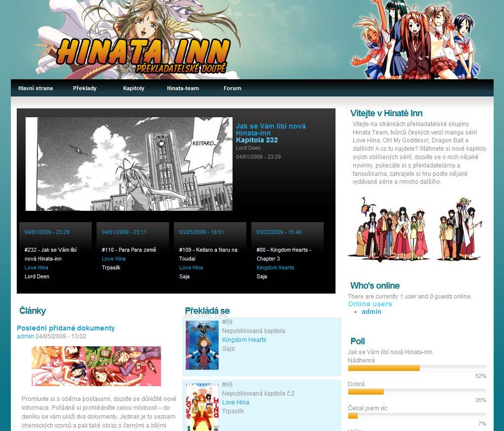Select the 03/25/2009 - 10:51 slide date
Image resolution: width=504 pixels, height=431 pixels.
pyautogui.click(x=202, y=232)
